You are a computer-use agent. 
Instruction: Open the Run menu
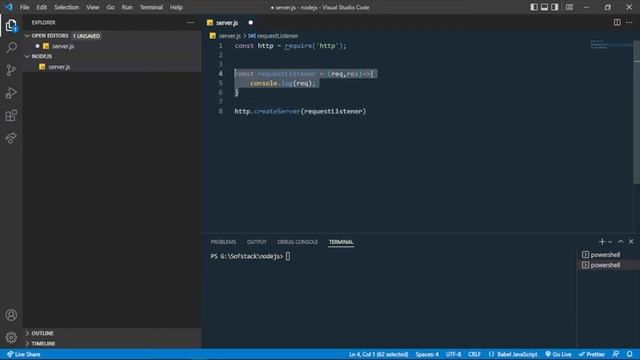pos(127,7)
